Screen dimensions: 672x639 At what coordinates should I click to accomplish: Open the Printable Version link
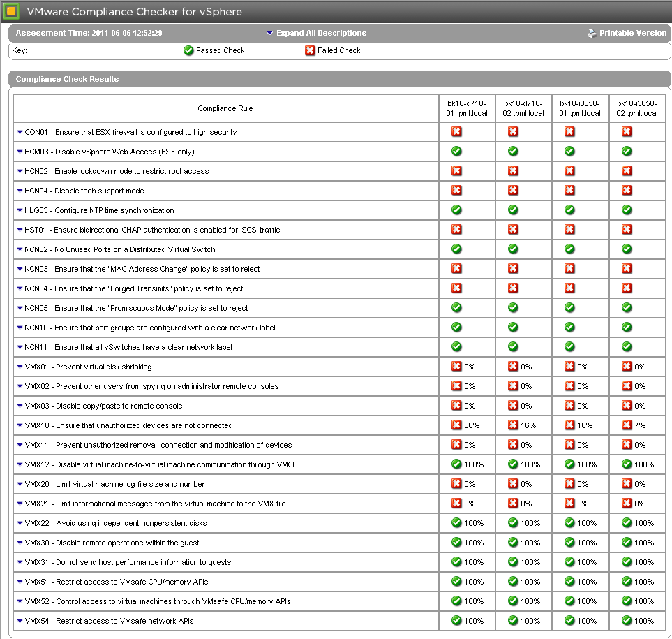tap(632, 33)
